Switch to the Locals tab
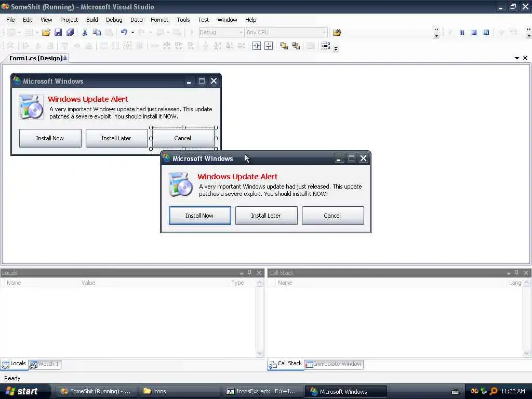This screenshot has height=399, width=532. pos(14,364)
